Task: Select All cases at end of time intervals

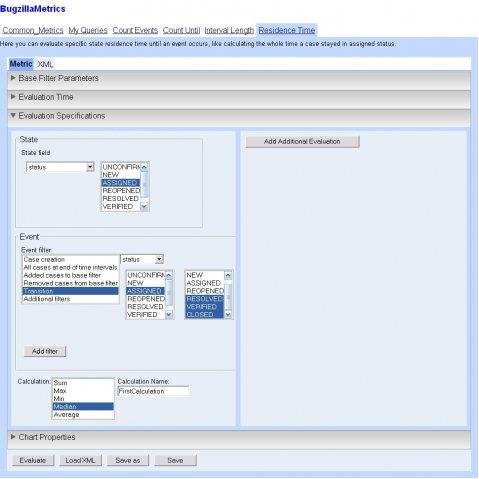Action: (70, 267)
